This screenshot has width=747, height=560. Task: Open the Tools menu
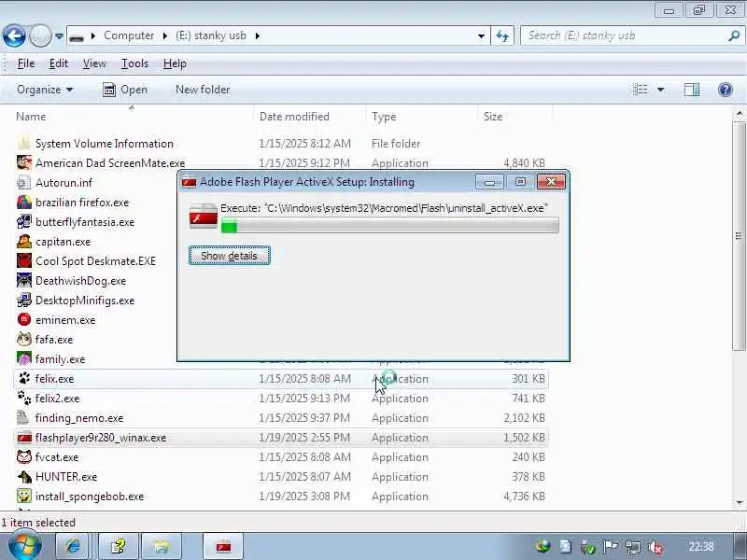coord(134,63)
